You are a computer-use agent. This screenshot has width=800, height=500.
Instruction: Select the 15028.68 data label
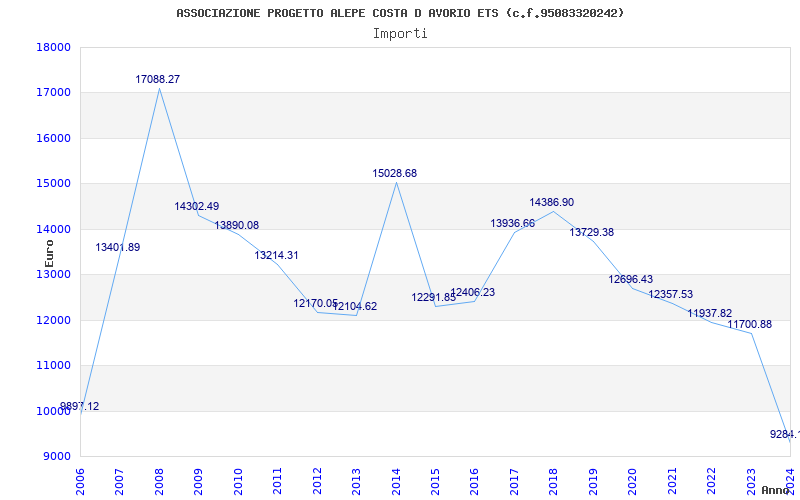click(x=395, y=173)
